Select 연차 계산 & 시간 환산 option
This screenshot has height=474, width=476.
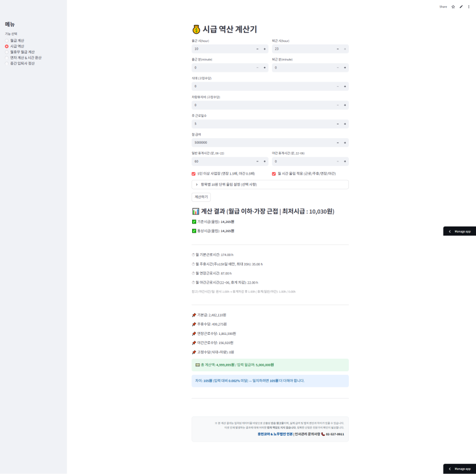click(7, 58)
